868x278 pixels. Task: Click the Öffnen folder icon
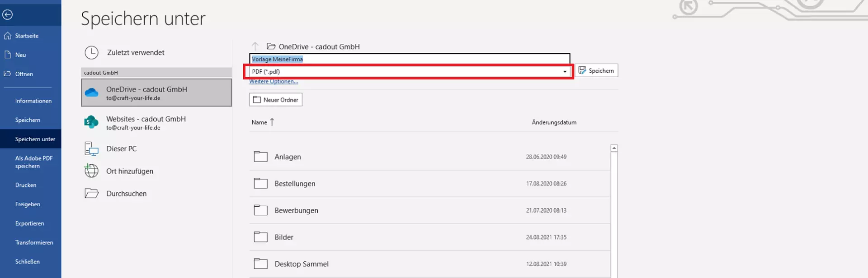[8, 74]
